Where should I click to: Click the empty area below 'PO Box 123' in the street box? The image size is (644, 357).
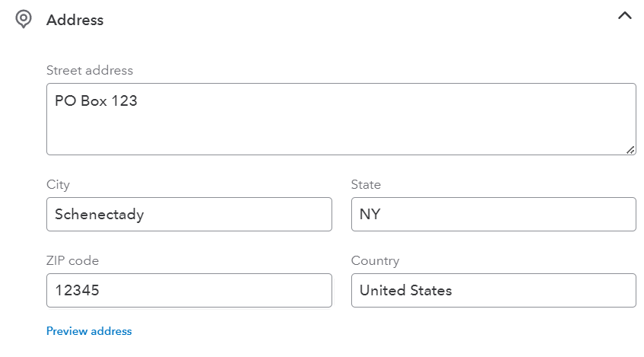[341, 132]
